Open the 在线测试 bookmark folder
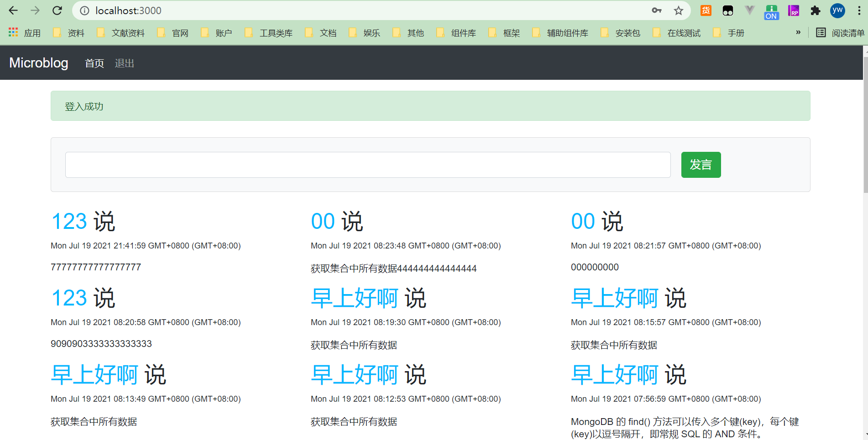The image size is (868, 440). [x=677, y=33]
